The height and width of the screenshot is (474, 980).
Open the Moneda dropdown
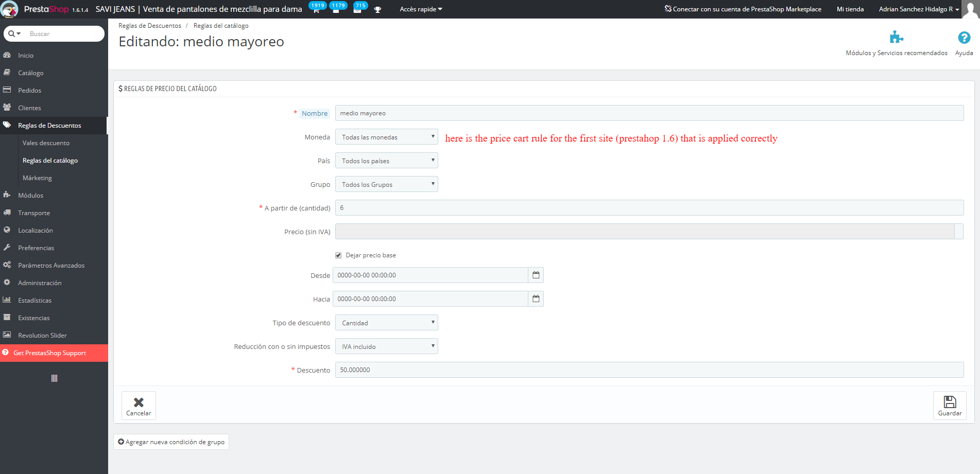(387, 137)
